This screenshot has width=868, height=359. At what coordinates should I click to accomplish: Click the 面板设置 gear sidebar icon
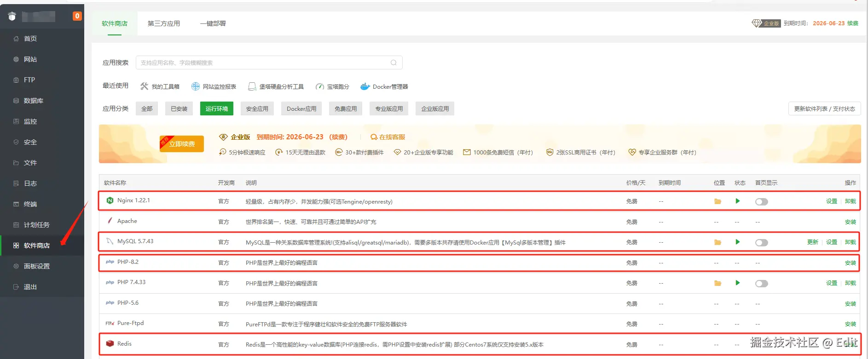click(x=16, y=266)
